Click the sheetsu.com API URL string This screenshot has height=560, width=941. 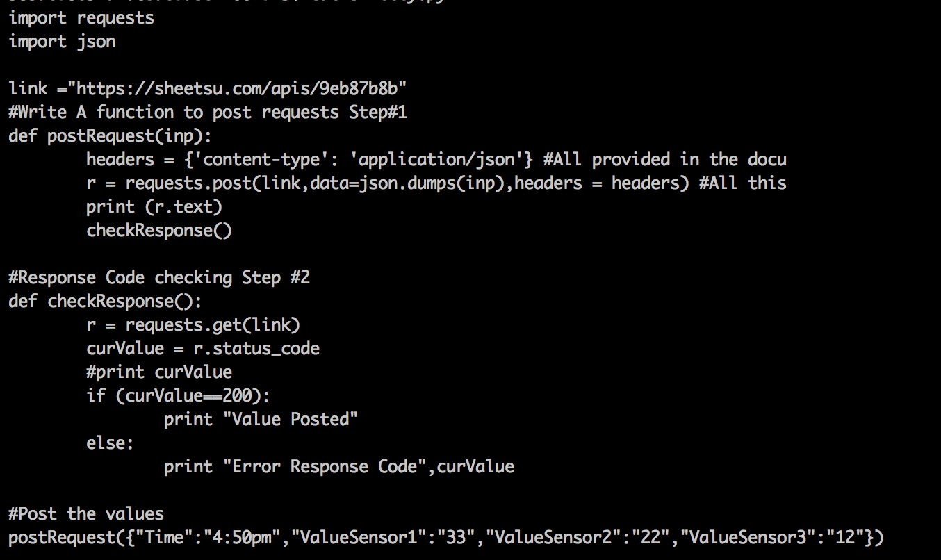point(241,89)
